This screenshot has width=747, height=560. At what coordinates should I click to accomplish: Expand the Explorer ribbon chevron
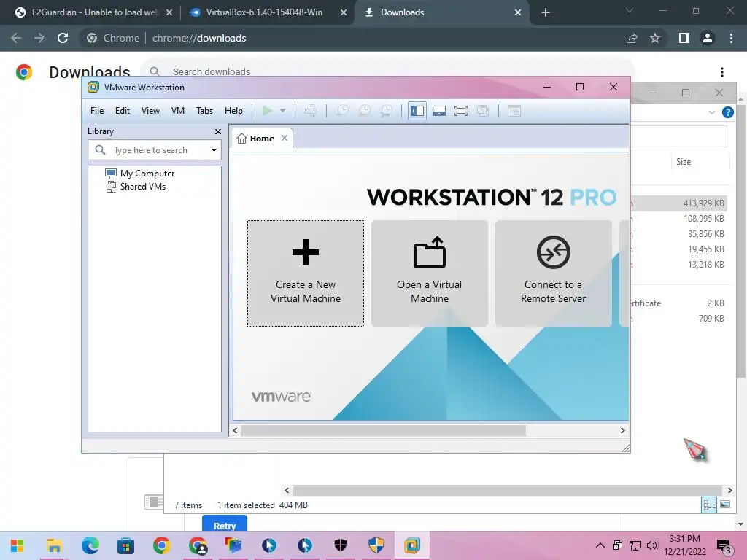pos(712,112)
